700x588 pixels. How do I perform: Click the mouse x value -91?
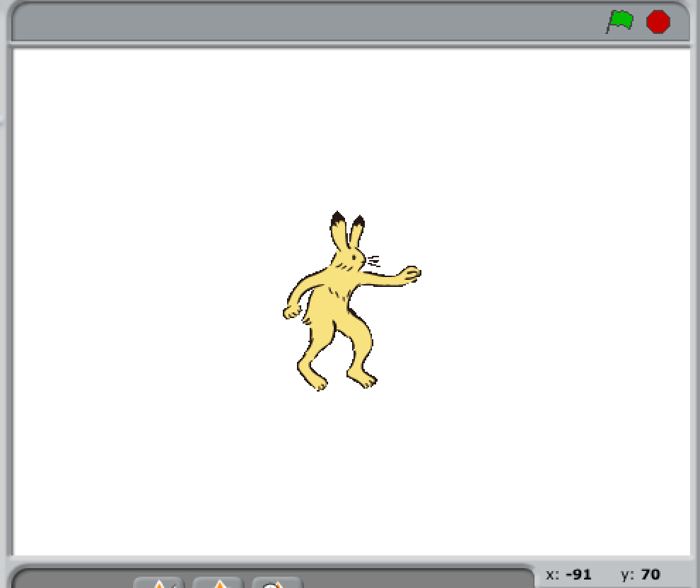pyautogui.click(x=578, y=574)
